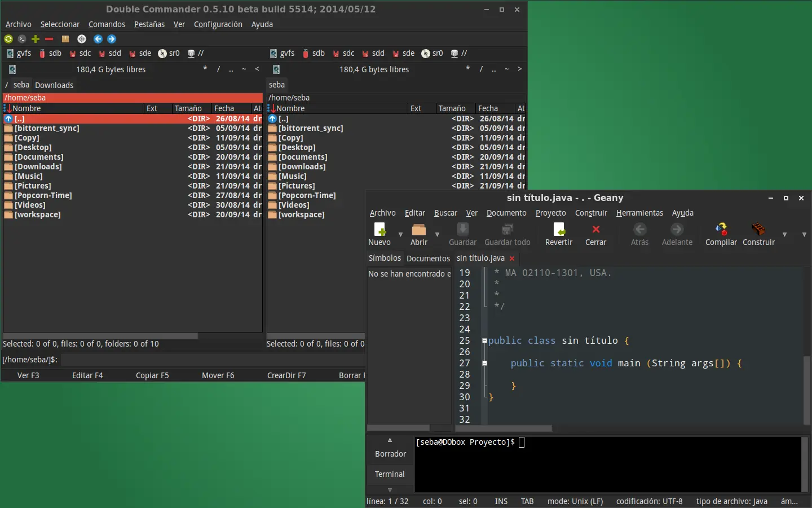The height and width of the screenshot is (508, 812).
Task: Click the brown package icon in Double Commander toolbar
Action: pos(65,39)
